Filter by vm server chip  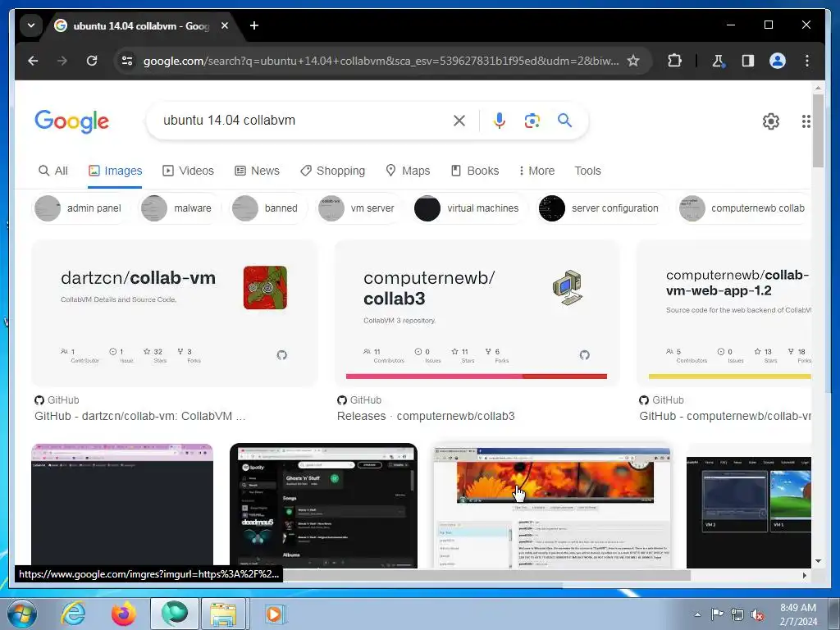point(358,208)
